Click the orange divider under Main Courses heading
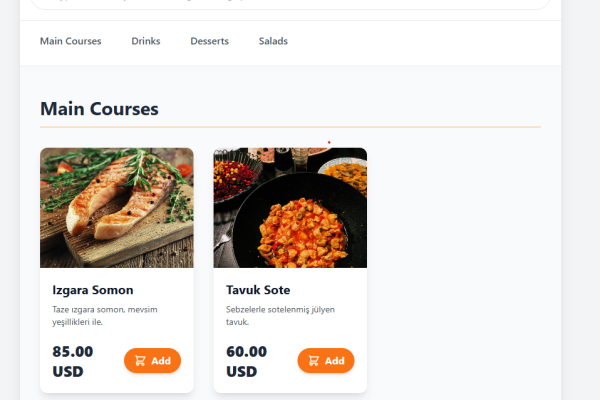 (x=290, y=128)
